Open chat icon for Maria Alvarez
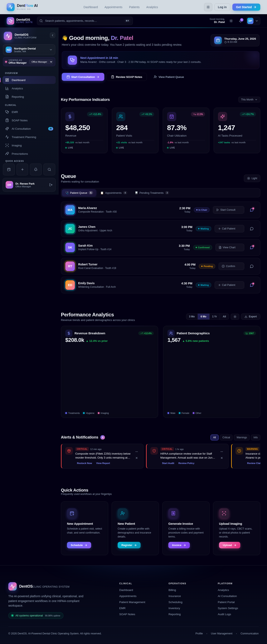This screenshot has height=644, width=267. (252, 210)
